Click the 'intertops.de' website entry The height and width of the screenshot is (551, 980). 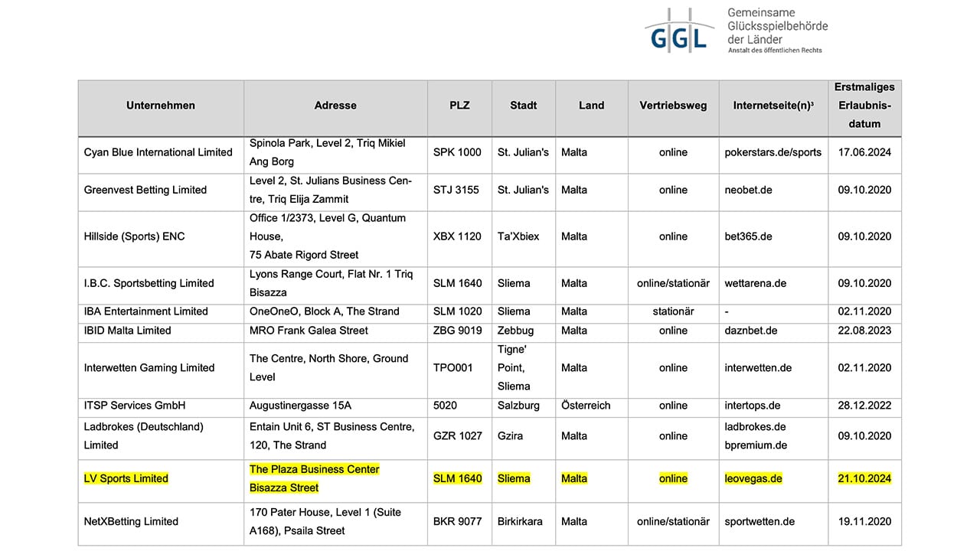click(753, 406)
